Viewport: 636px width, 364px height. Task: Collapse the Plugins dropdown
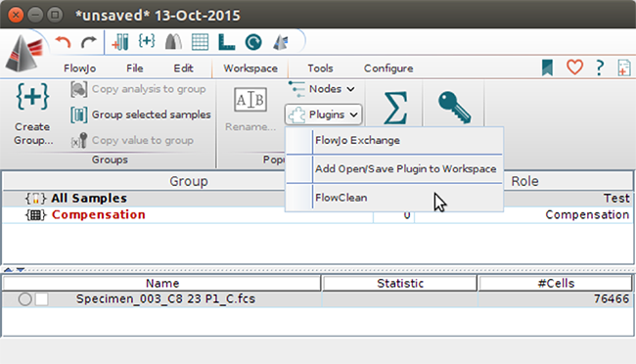[x=323, y=114]
